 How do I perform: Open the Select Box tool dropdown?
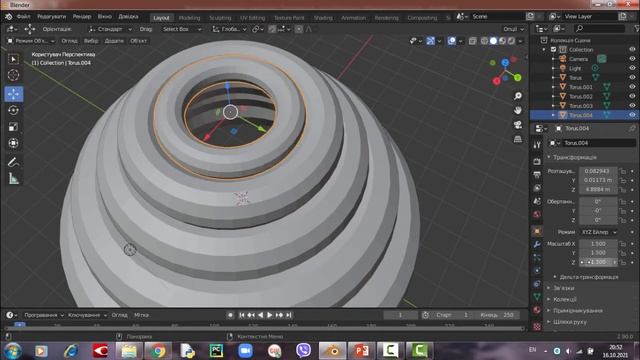[181, 29]
